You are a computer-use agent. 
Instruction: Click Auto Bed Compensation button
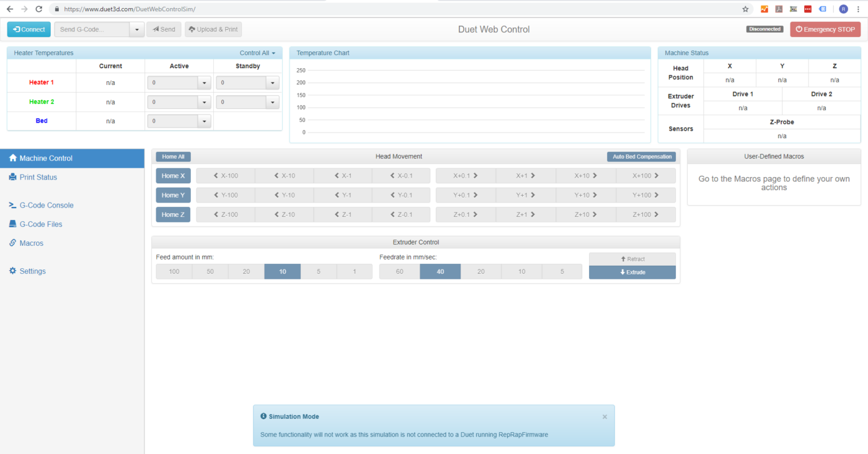[x=641, y=157]
